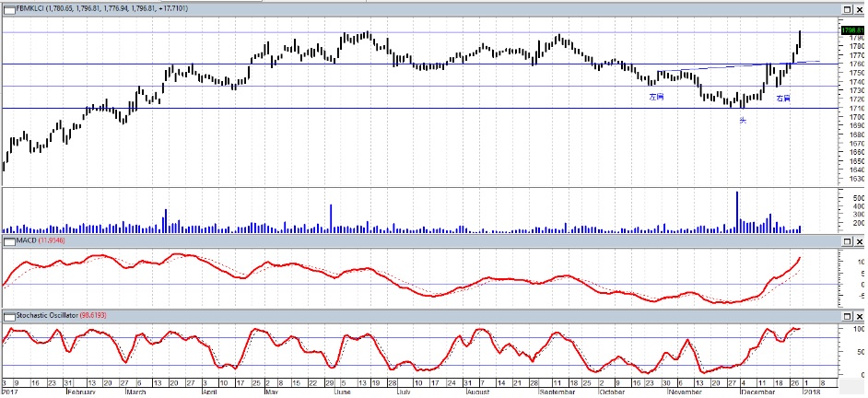
Task: Maximize the MACD indicator panel
Action: (847, 241)
